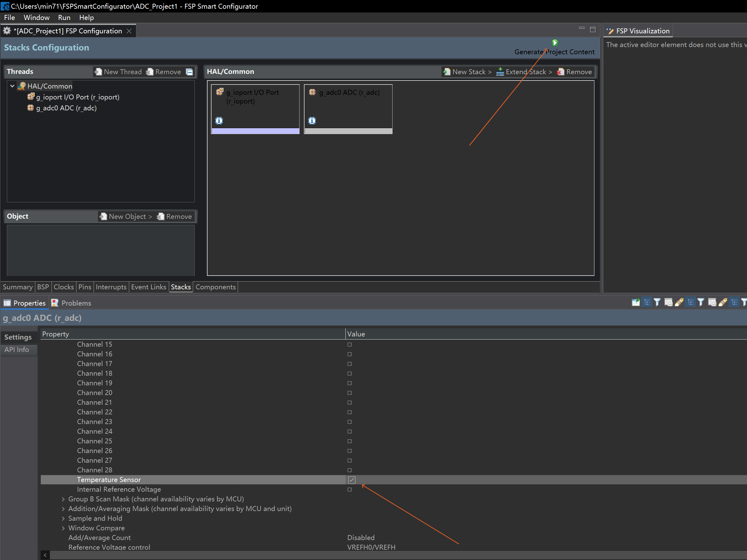Check the Channel 17 checkbox
Screen dimensions: 747x560
pos(349,364)
